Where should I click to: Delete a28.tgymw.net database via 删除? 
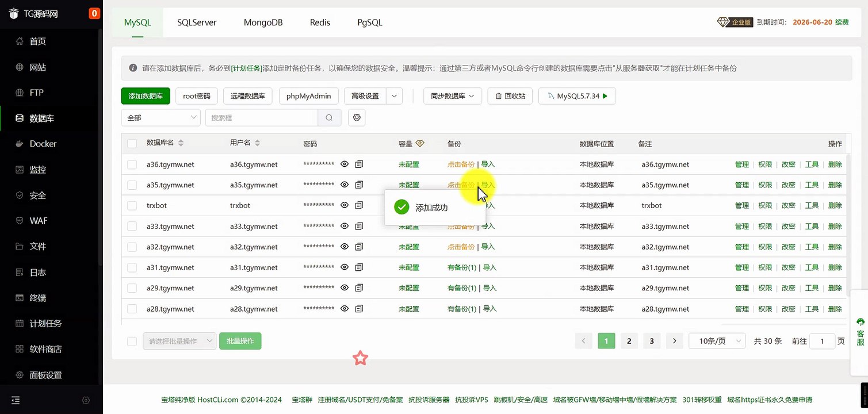pos(835,309)
